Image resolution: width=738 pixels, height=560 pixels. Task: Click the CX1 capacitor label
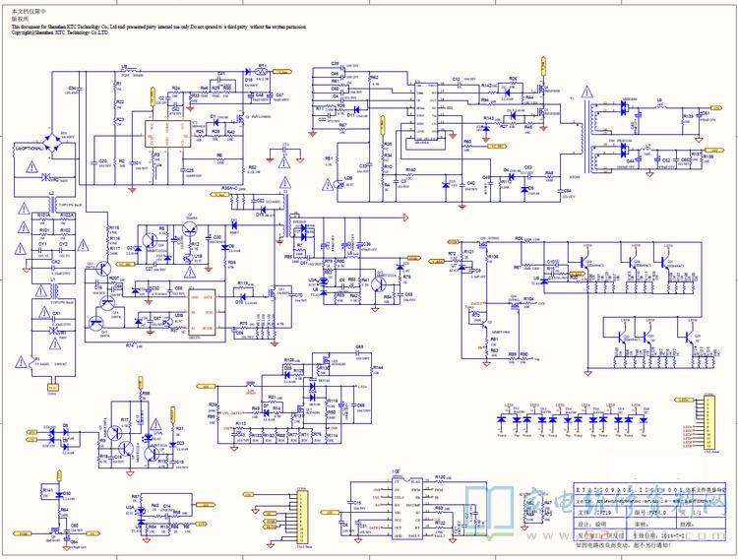56,313
